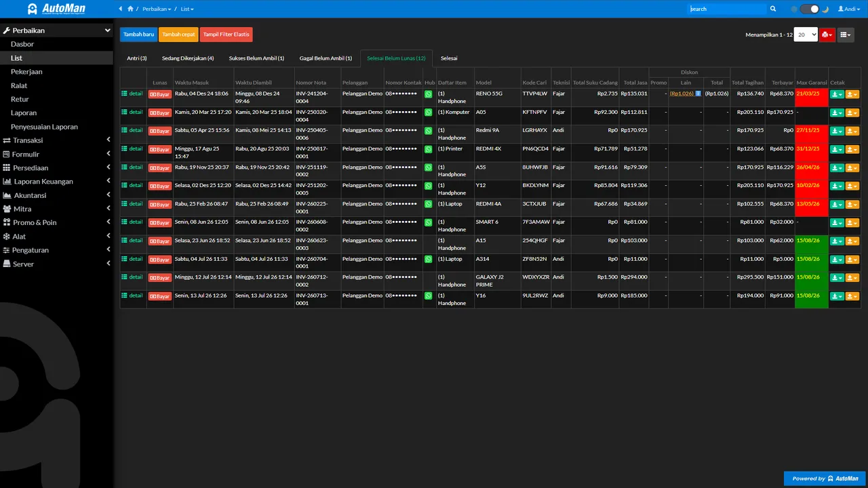
Task: Open orange upload dropdown for INV-241204-0004
Action: pyautogui.click(x=852, y=94)
